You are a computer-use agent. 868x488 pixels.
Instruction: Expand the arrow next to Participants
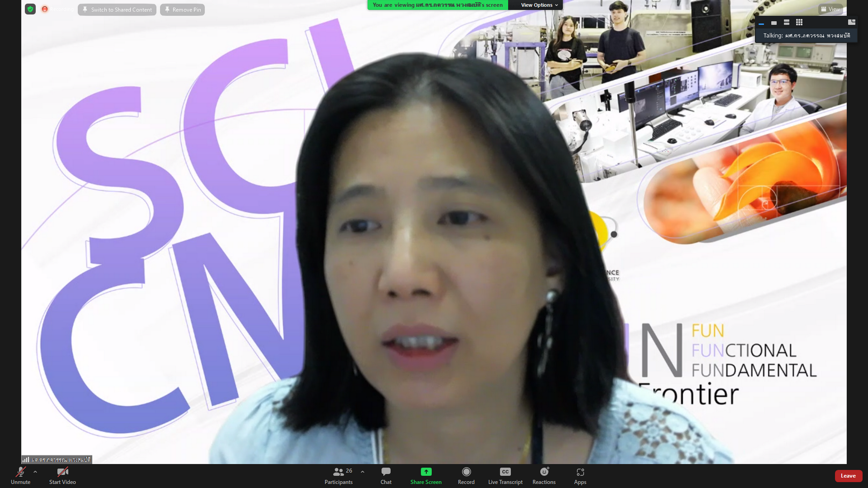pyautogui.click(x=362, y=472)
